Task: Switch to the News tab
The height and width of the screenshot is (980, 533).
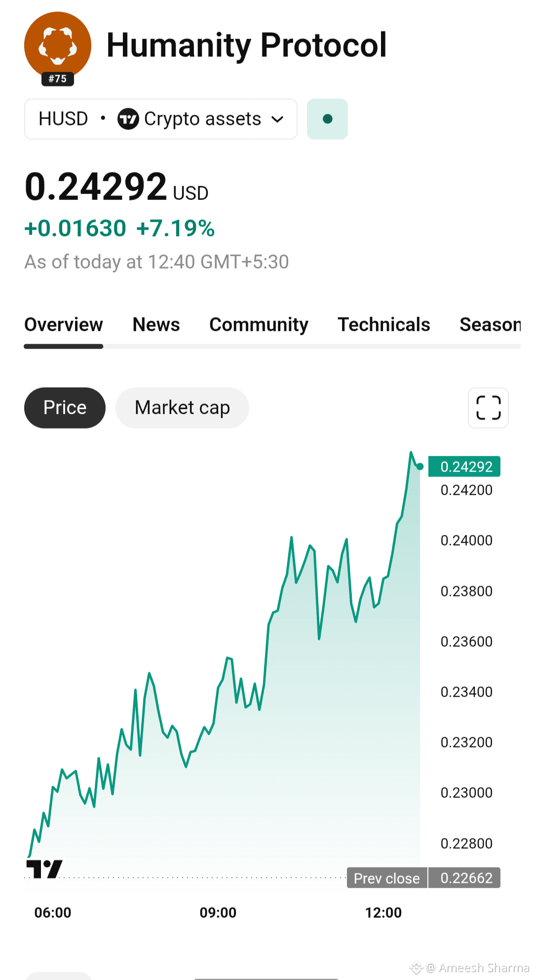Action: (156, 325)
